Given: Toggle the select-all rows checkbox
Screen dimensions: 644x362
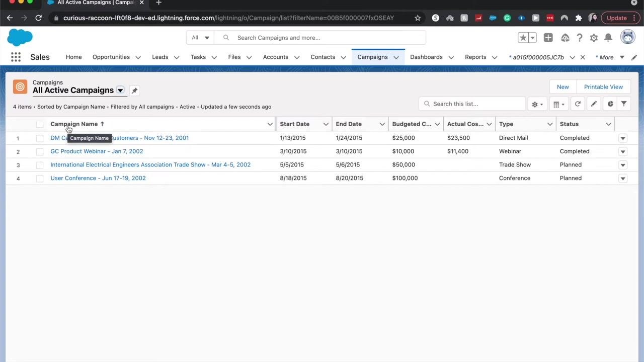Looking at the screenshot, I should click(x=40, y=124).
